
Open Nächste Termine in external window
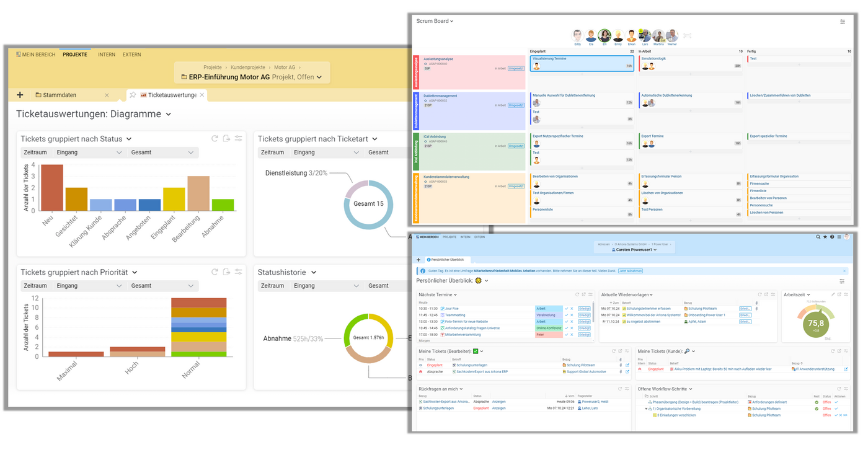click(x=583, y=294)
